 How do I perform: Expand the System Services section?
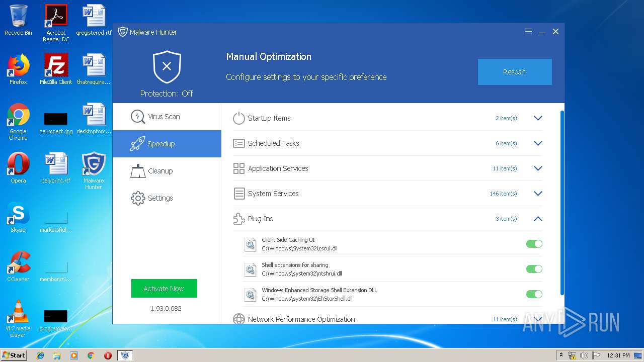click(538, 194)
